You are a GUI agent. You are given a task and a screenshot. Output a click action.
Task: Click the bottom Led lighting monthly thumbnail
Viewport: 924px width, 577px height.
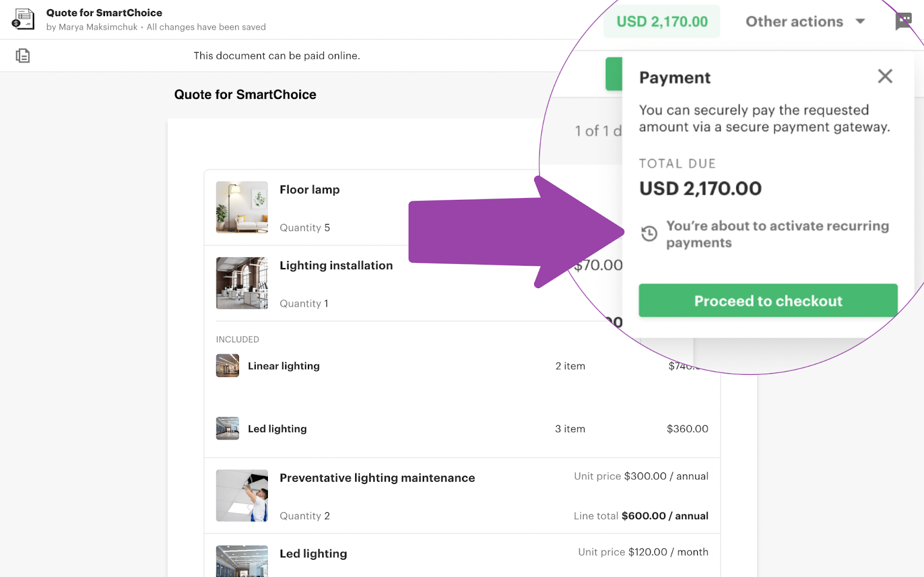pos(242,561)
